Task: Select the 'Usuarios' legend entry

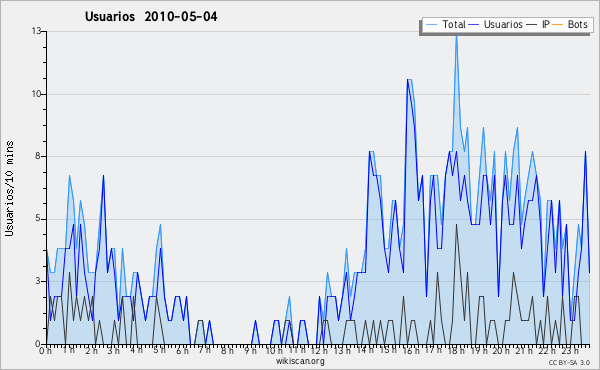Action: (496, 24)
